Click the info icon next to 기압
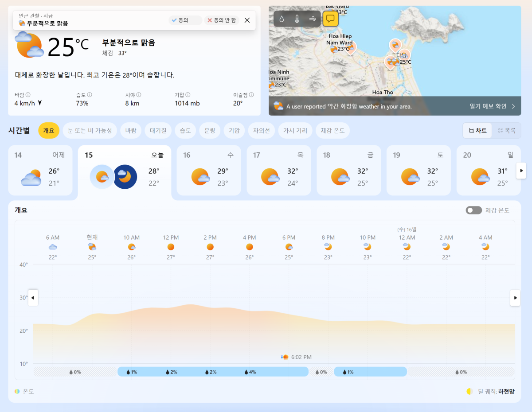The height and width of the screenshot is (412, 532). tap(188, 95)
